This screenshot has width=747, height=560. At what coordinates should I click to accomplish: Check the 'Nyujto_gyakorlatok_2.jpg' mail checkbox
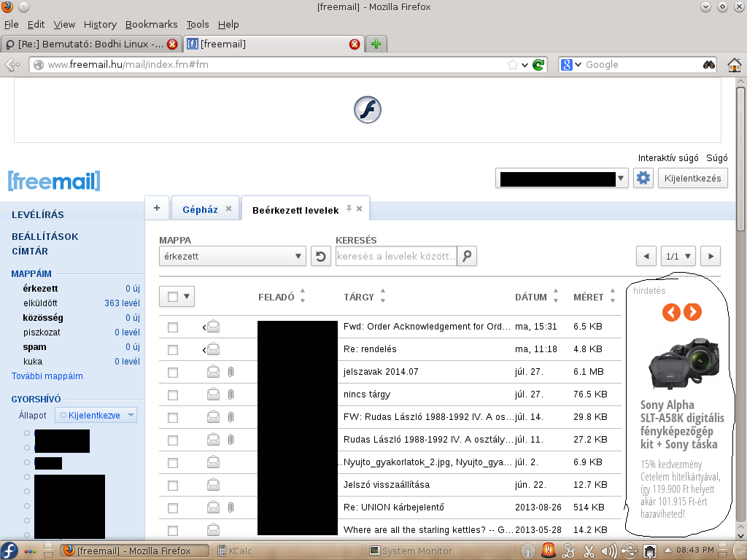click(x=173, y=463)
